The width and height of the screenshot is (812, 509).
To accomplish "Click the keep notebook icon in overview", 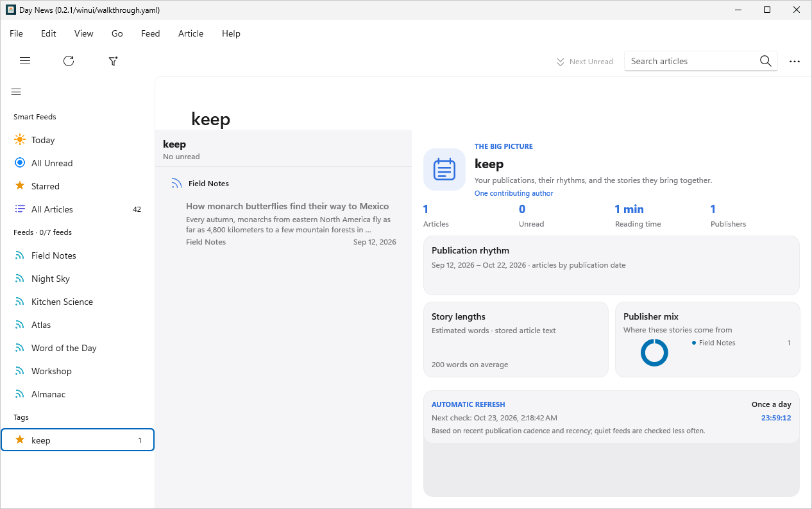I will tap(444, 169).
